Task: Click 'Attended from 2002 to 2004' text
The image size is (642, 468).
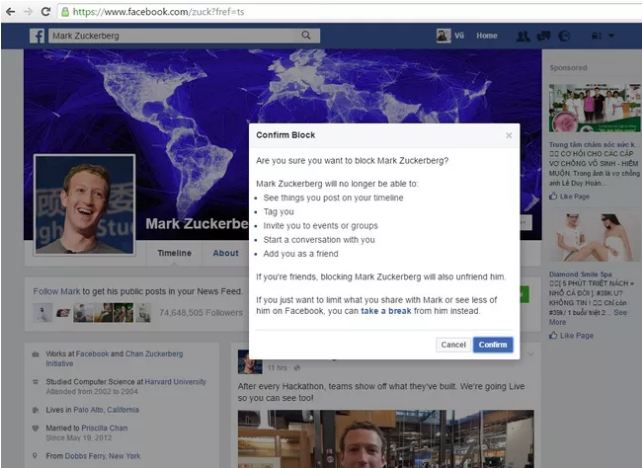Action: (x=92, y=391)
